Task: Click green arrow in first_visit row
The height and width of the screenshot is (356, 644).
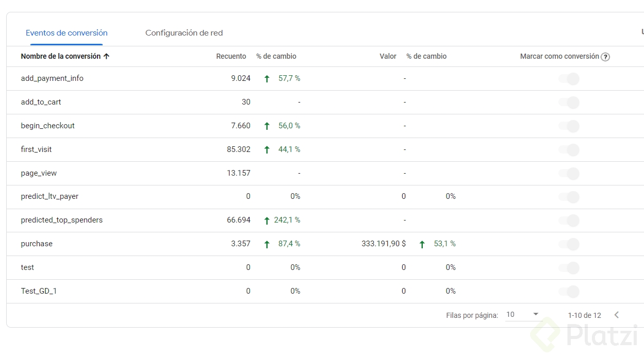Action: [x=267, y=150]
